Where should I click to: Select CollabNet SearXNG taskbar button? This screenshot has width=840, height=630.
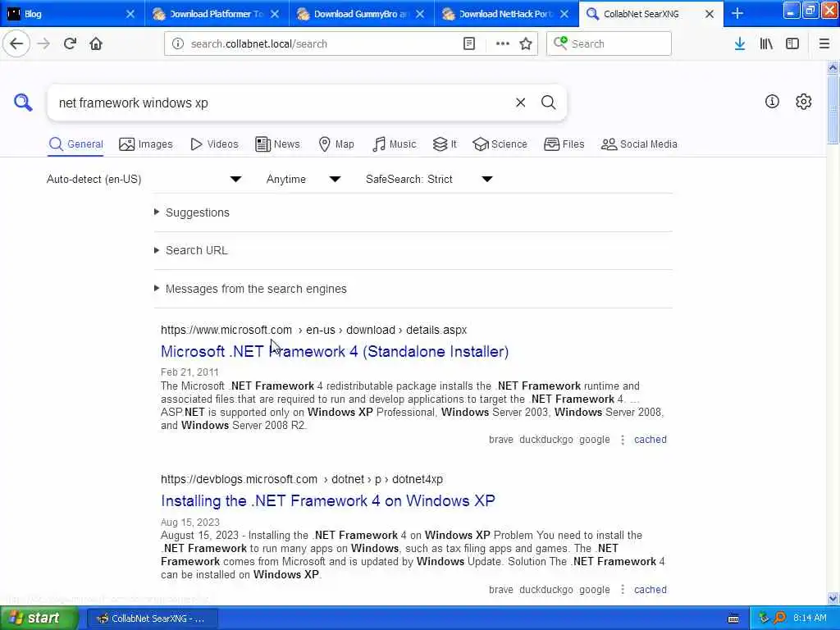[x=152, y=619]
